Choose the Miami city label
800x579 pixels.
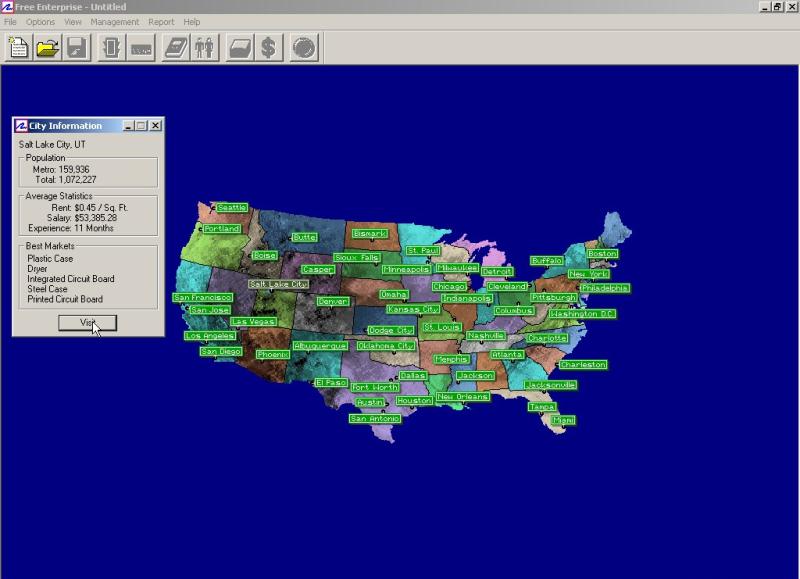tap(564, 420)
